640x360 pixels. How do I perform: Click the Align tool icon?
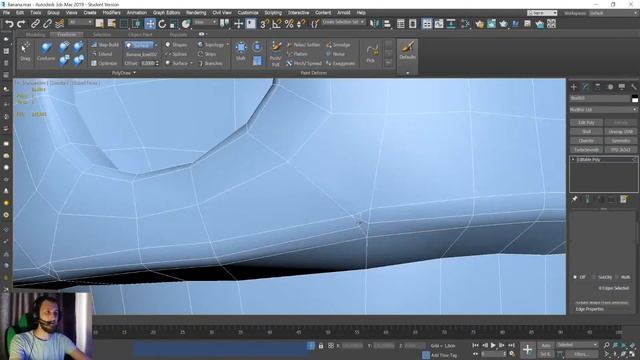(386, 24)
